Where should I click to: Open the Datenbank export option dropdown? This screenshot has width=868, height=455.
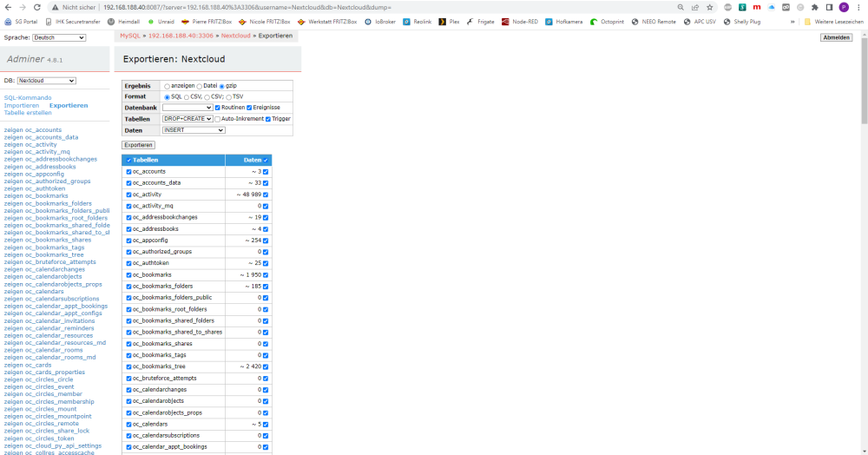pyautogui.click(x=187, y=108)
